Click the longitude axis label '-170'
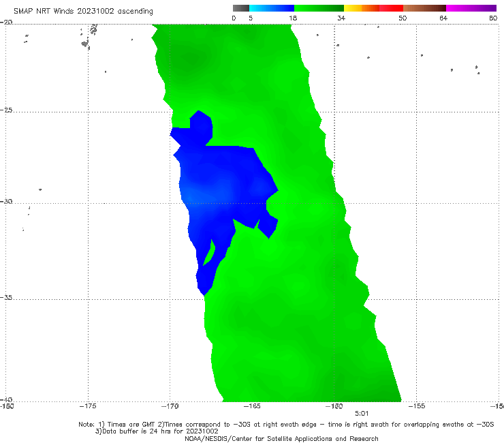 (x=170, y=406)
